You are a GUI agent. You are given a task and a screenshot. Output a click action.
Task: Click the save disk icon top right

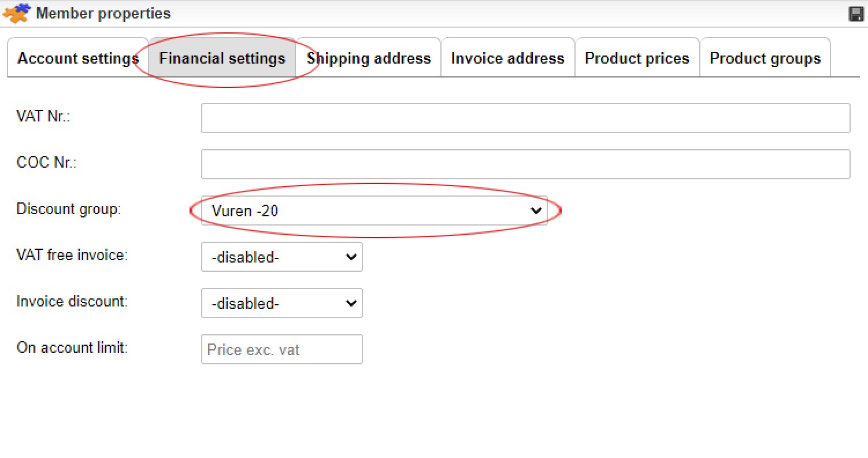856,13
